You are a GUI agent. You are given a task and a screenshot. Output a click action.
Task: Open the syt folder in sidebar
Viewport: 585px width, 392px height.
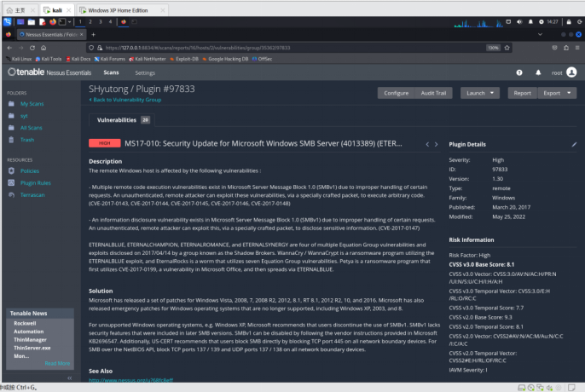(24, 116)
